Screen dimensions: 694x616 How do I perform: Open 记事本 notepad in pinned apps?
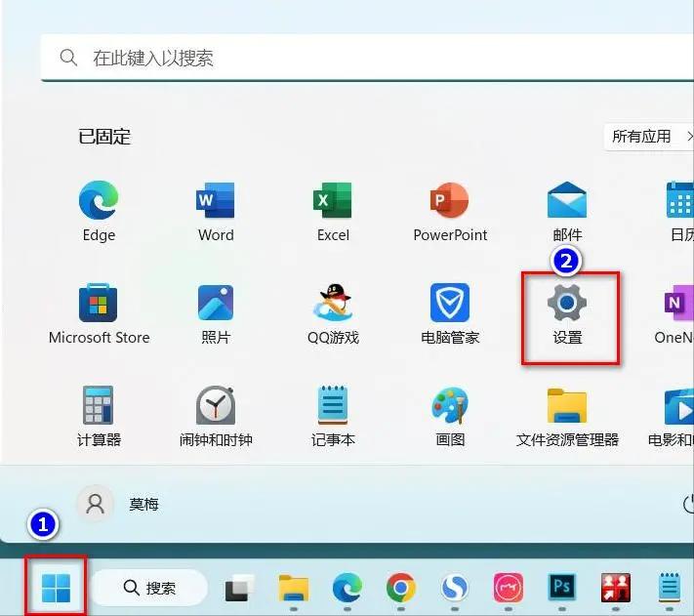click(333, 417)
